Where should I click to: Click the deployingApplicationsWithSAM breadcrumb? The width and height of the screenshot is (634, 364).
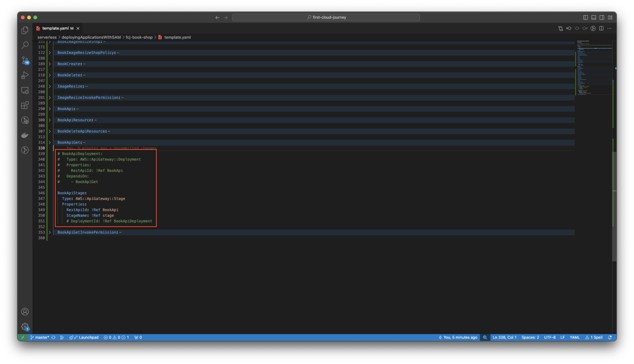tap(91, 37)
